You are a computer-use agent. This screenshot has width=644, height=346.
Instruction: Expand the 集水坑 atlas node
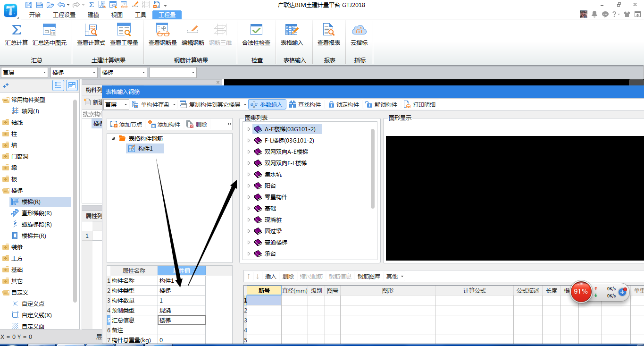pos(249,174)
